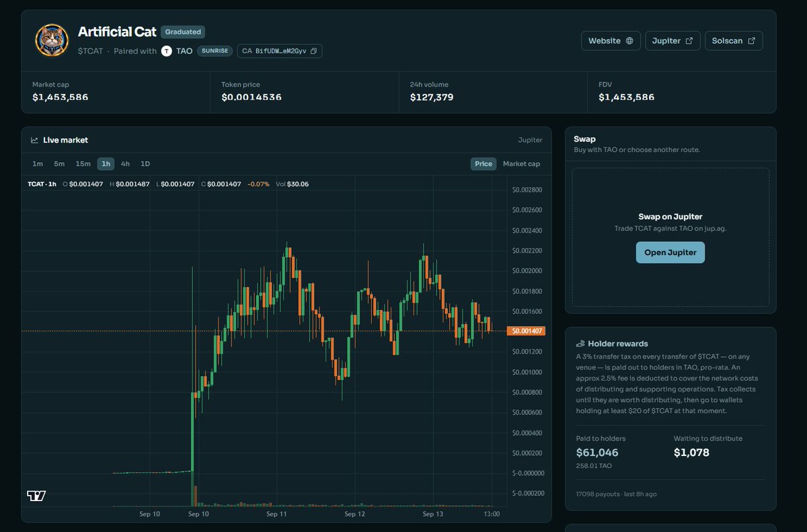807x532 pixels.
Task: Click the Jupiter source label on chart
Action: point(530,140)
